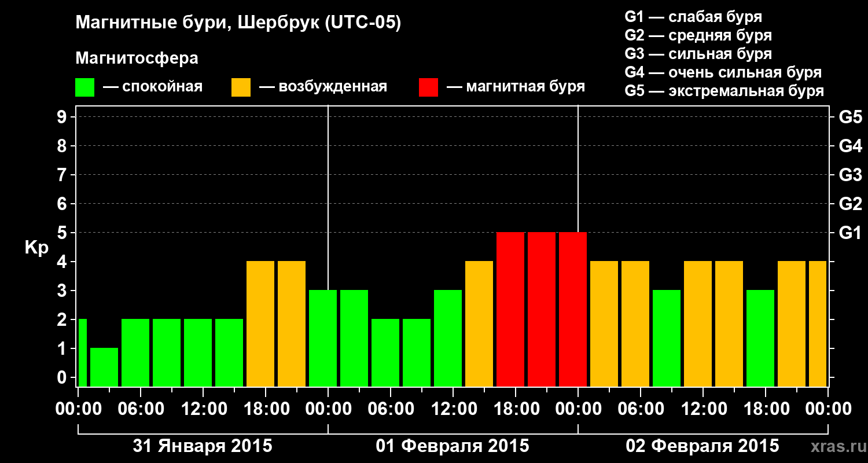Click the G1 label on right axis
Image resolution: width=868 pixels, height=463 pixels.
[850, 233]
